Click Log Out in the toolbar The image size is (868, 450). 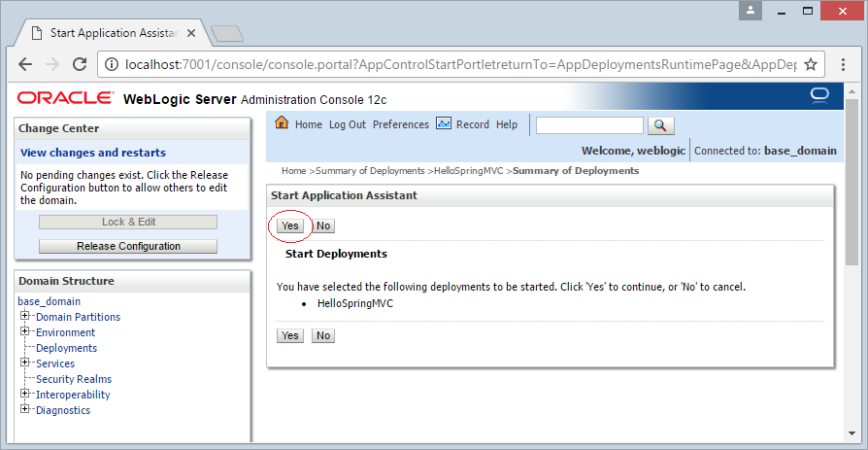348,124
